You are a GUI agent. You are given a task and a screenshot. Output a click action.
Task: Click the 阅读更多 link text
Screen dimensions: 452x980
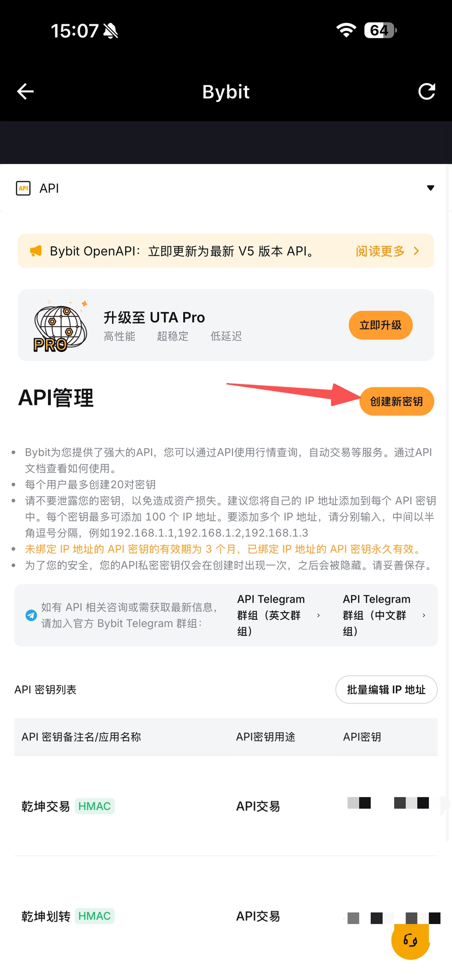(x=380, y=251)
